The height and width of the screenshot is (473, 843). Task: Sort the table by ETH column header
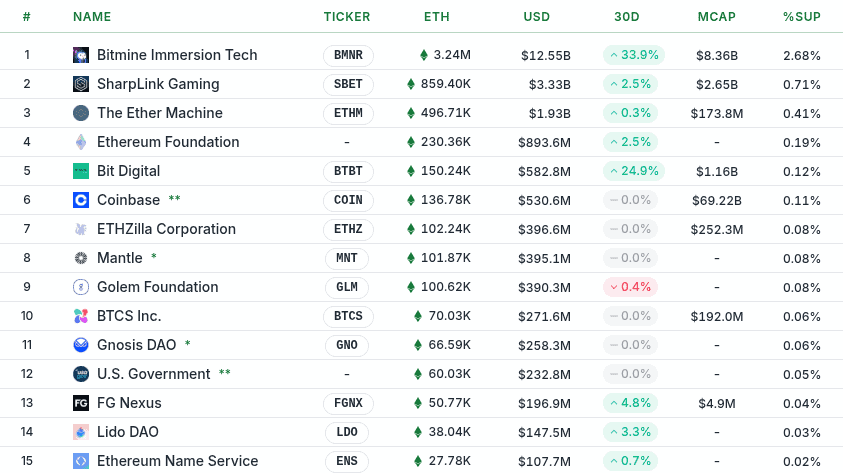tap(436, 17)
